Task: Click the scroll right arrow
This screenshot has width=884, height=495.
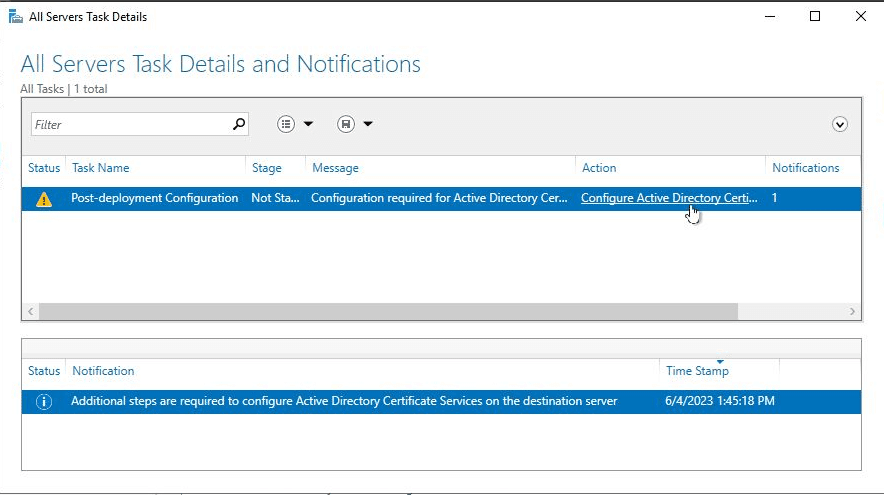Action: (x=852, y=311)
